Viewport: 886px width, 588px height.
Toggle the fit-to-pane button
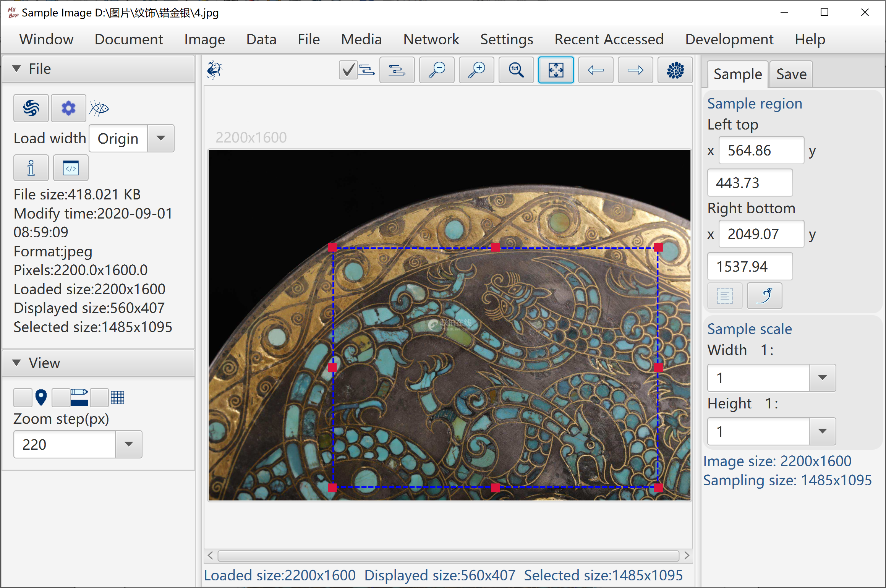point(556,70)
